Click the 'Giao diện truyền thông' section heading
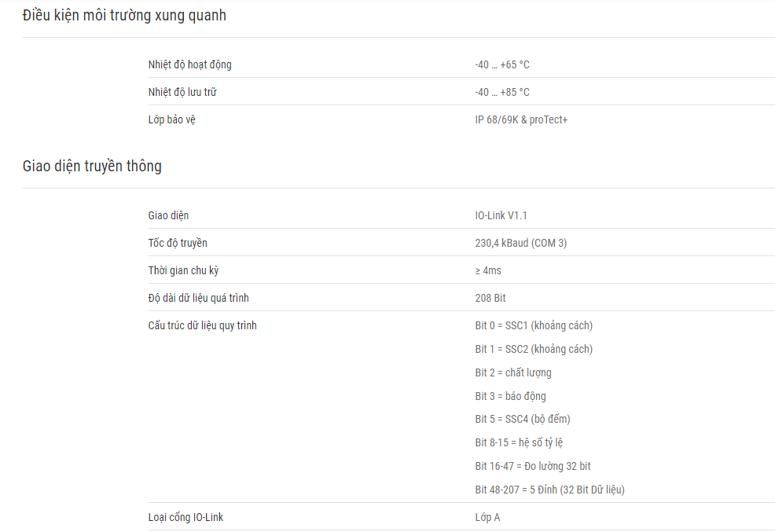Image resolution: width=775 pixels, height=532 pixels. (92, 166)
